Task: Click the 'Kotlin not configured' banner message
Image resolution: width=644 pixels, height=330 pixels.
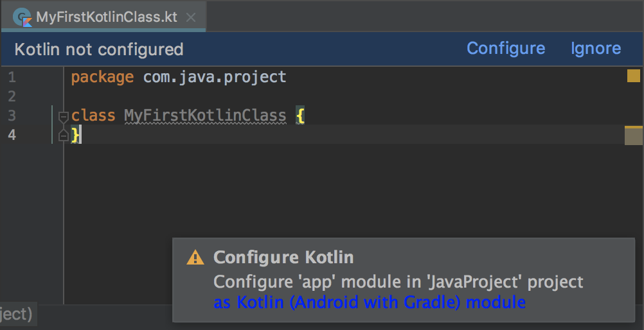Action: click(99, 49)
